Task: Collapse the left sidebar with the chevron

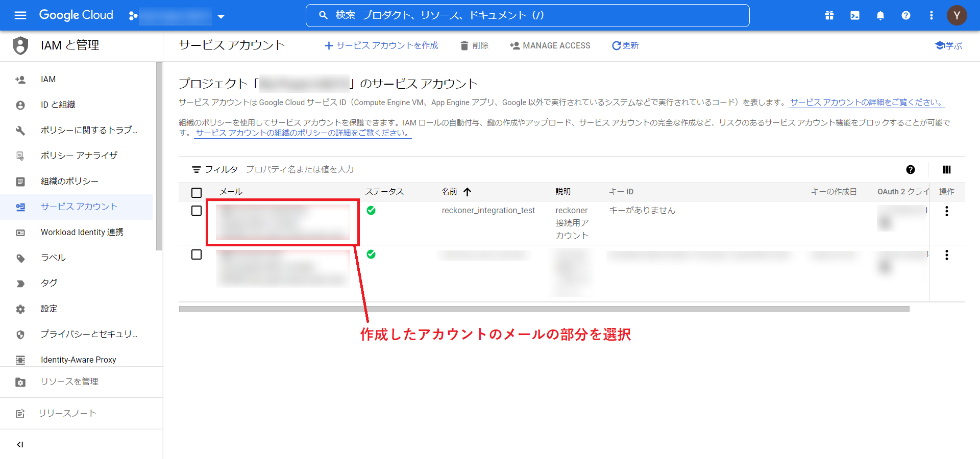Action: tap(20, 444)
